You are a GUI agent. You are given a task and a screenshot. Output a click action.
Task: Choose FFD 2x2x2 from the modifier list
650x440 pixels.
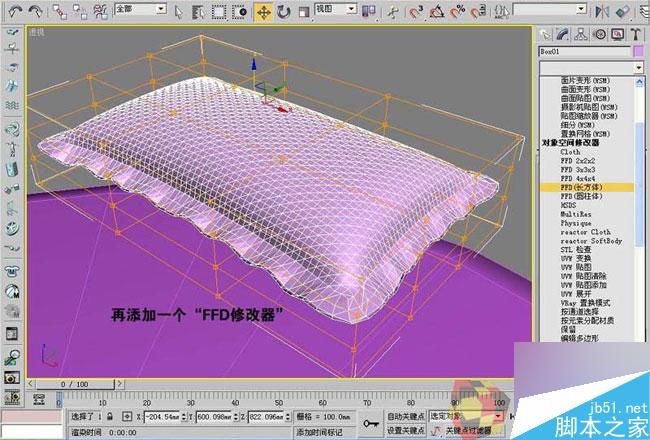pos(577,161)
